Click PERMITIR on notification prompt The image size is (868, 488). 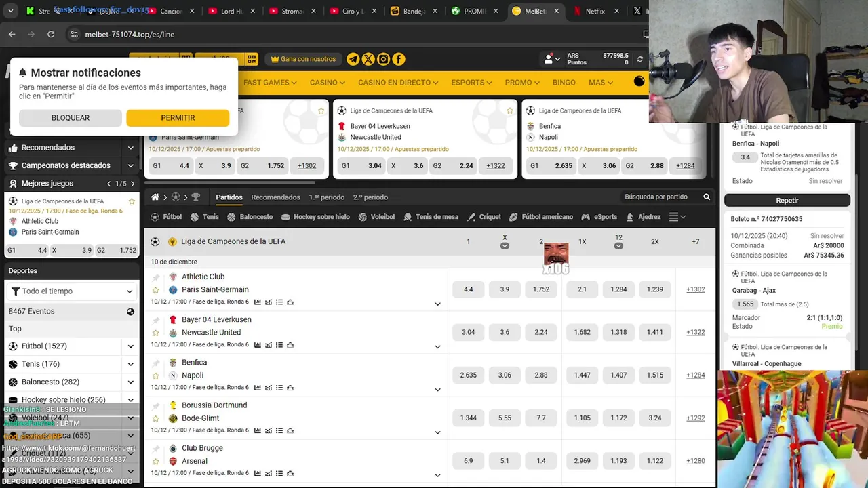[178, 118]
